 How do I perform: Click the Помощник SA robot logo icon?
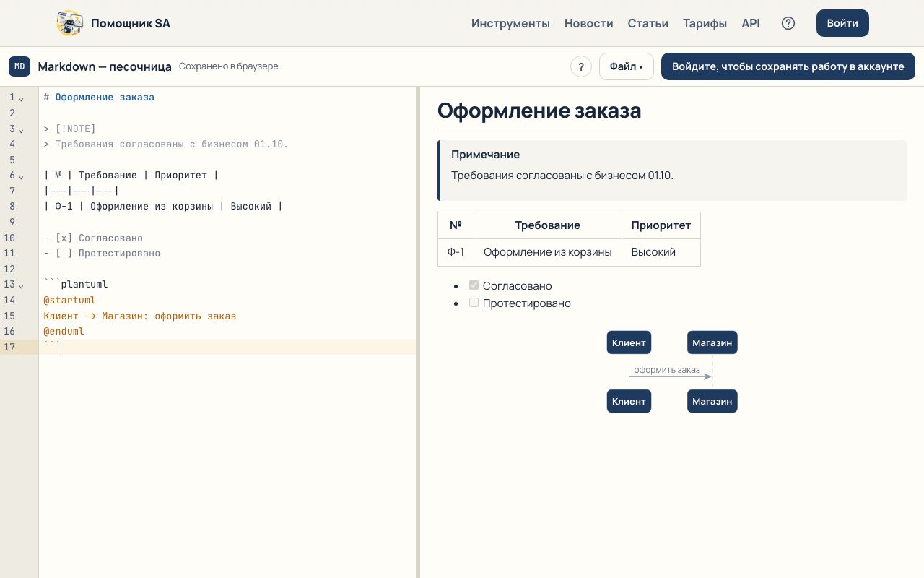70,23
